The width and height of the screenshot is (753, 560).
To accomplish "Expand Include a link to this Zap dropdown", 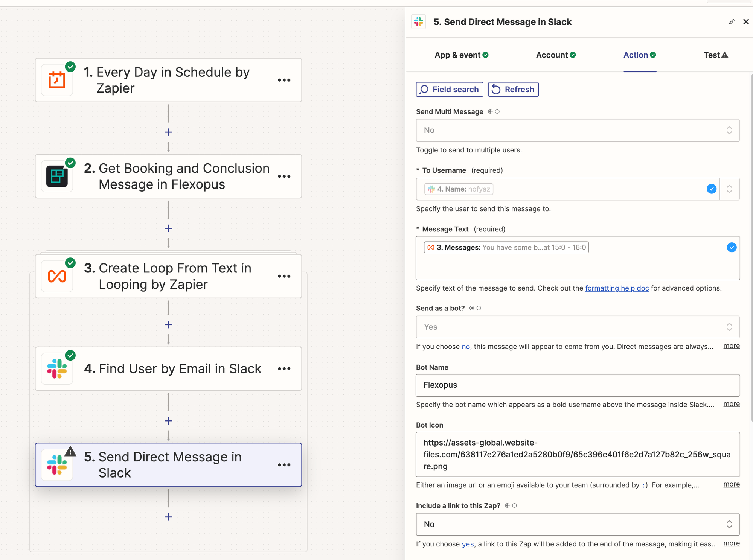I will coord(578,524).
